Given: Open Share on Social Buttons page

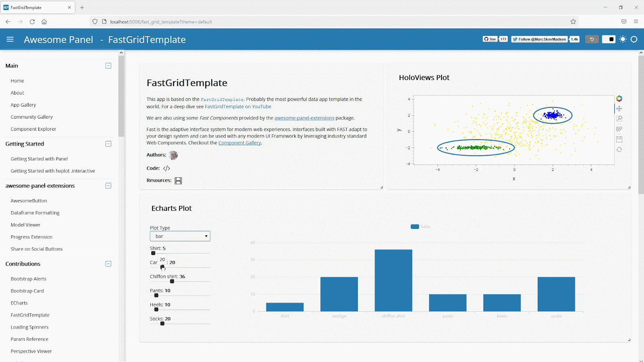Looking at the screenshot, I should [x=37, y=249].
